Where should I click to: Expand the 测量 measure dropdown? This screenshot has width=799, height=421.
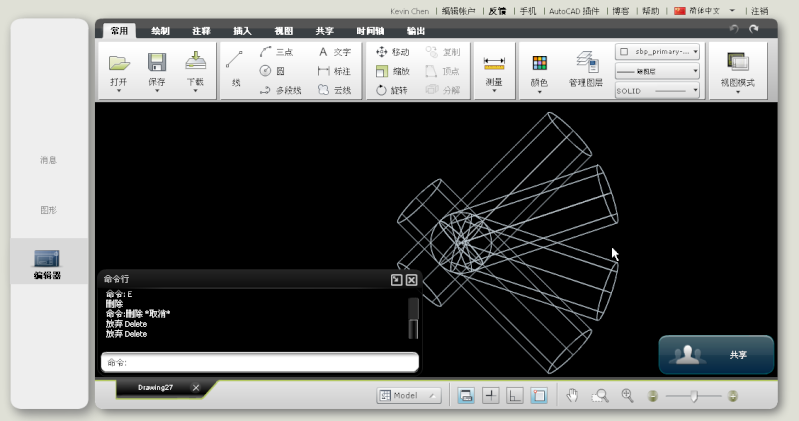tap(494, 91)
